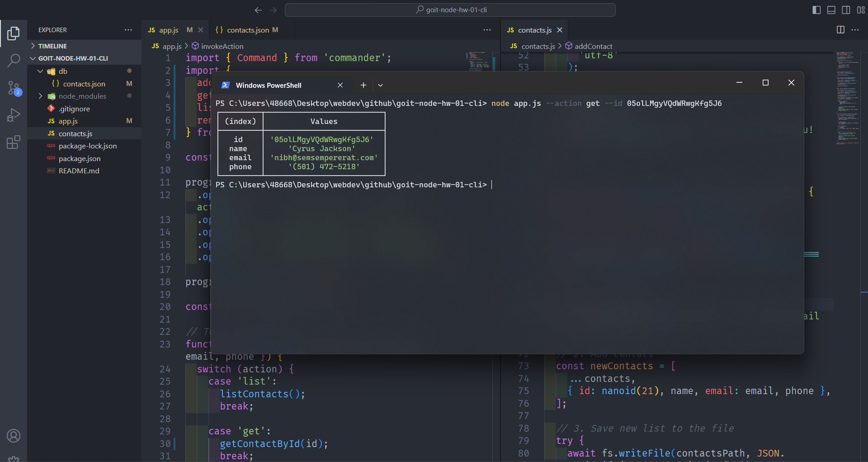This screenshot has height=462, width=868.
Task: Expand the TIMELINE section
Action: pos(85,46)
